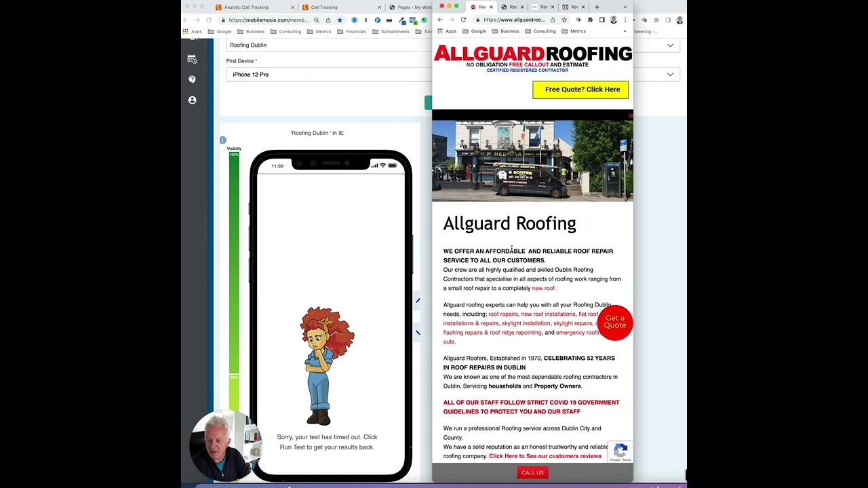Switch to the Pages ‹ My Word tab
This screenshot has width=868, height=488.
click(409, 7)
